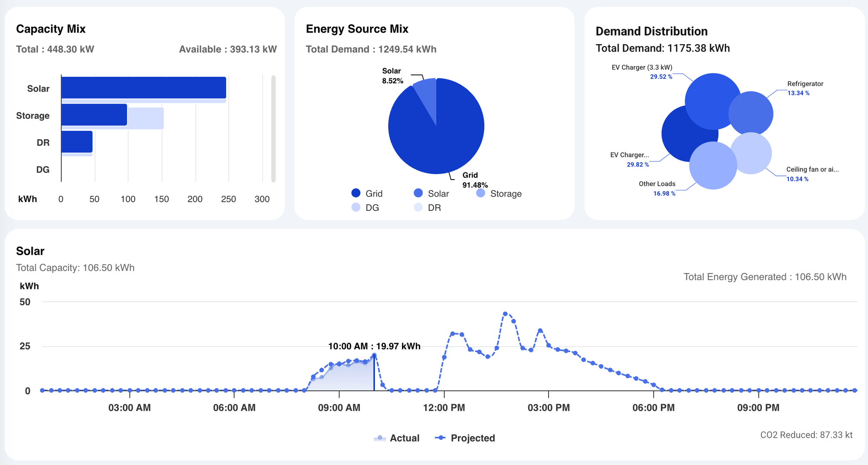Viewport: 868px width, 465px height.
Task: Hide the DR legend series
Action: point(427,208)
